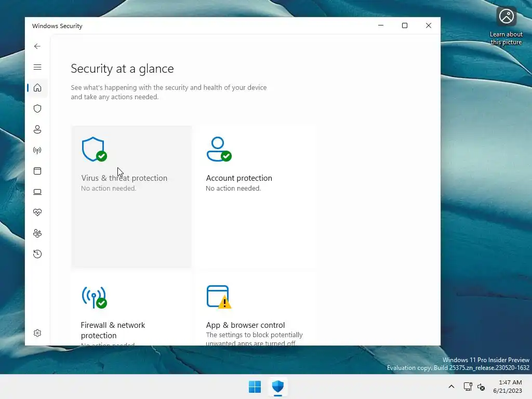Open the muted volume tray icon
Screen dimensions: 532x399
[x=481, y=387]
